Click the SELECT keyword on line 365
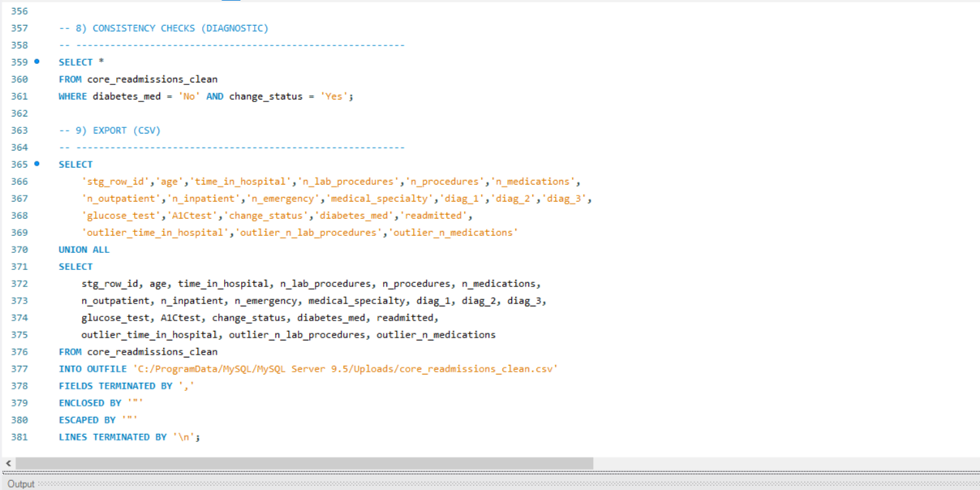This screenshot has width=980, height=490. (x=75, y=164)
